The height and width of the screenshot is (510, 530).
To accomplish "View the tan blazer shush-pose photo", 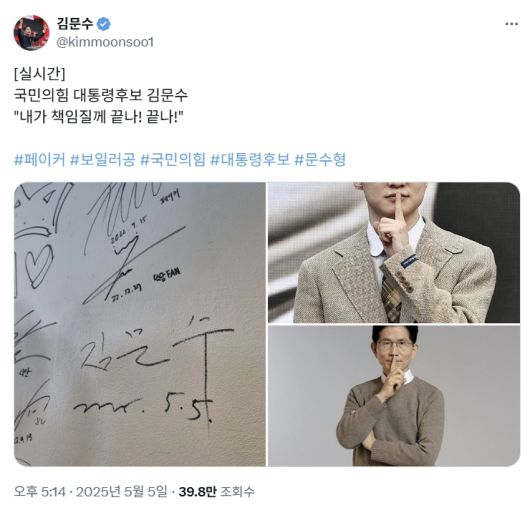I will 394,252.
